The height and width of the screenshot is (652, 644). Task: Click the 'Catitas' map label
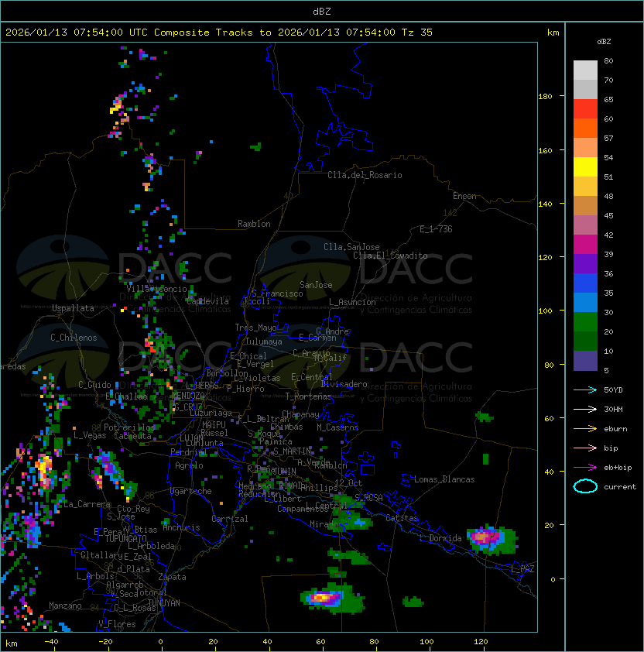[402, 518]
